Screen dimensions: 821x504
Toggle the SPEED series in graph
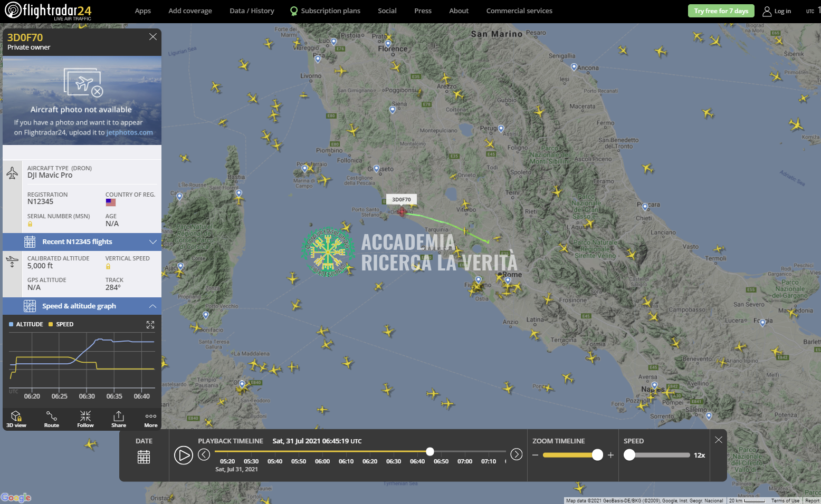[61, 324]
